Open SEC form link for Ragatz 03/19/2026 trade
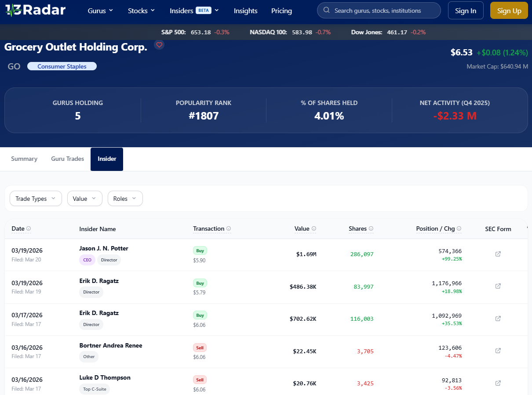Image resolution: width=532 pixels, height=395 pixels. click(x=498, y=286)
